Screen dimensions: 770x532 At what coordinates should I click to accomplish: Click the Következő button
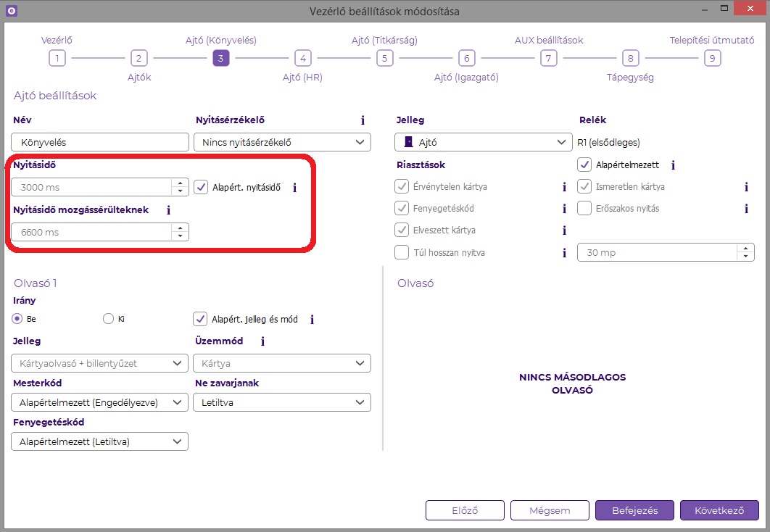tap(719, 510)
